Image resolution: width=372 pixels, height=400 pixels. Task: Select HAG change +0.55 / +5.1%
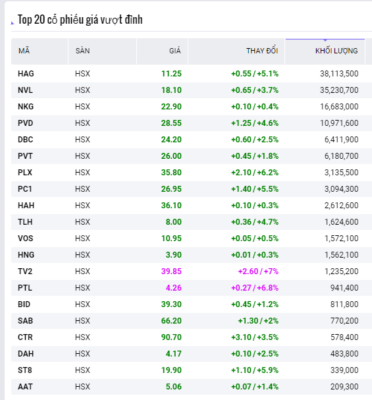point(255,74)
